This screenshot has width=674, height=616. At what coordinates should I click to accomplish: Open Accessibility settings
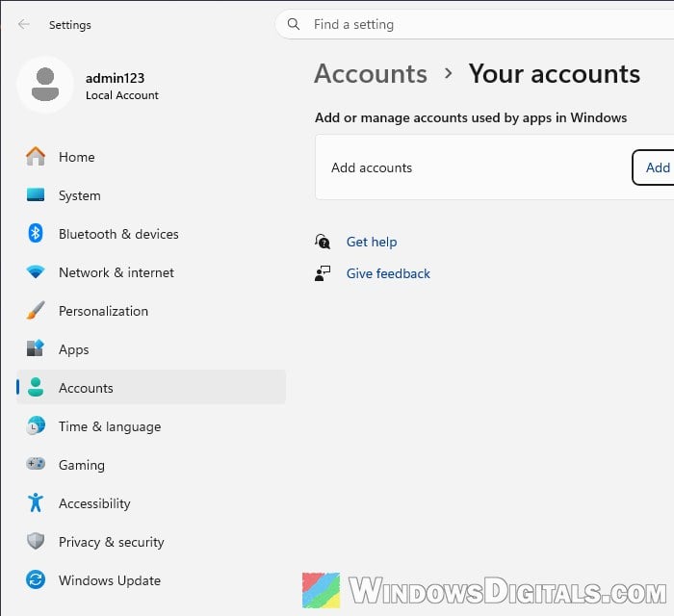pos(151,503)
